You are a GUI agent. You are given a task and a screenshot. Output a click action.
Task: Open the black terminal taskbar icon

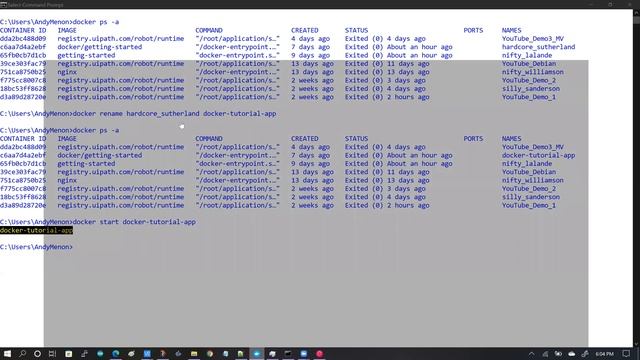(288, 353)
